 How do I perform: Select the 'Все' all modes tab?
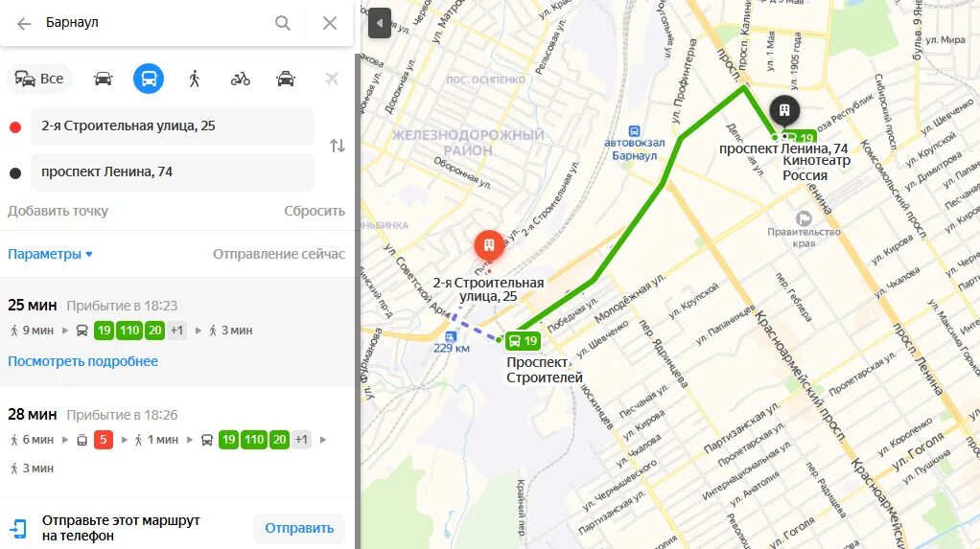click(x=39, y=79)
